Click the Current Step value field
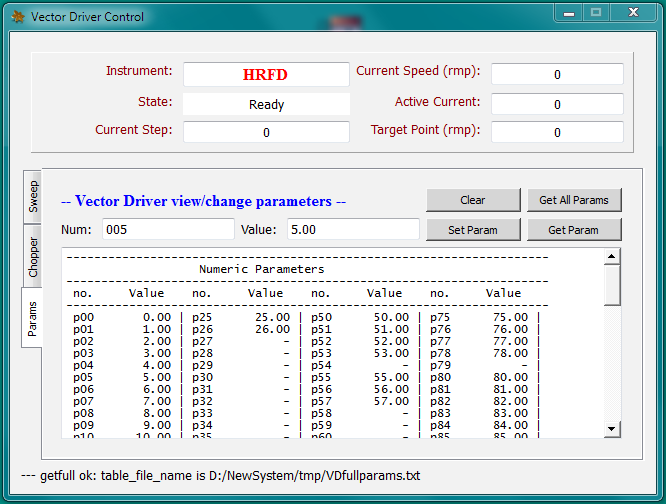The width and height of the screenshot is (666, 504). (266, 132)
